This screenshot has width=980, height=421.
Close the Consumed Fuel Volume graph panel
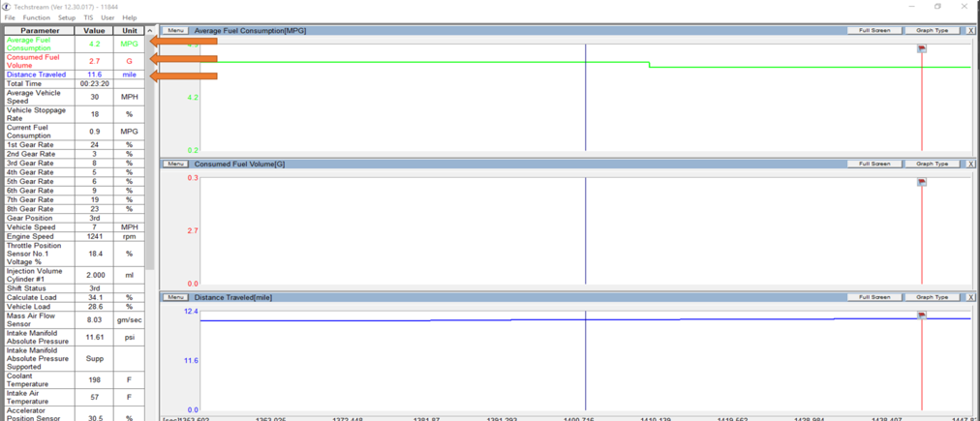click(x=971, y=164)
